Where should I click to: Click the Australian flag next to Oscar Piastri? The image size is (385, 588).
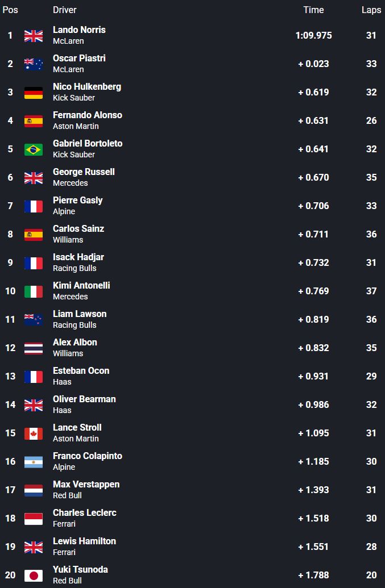[x=34, y=64]
